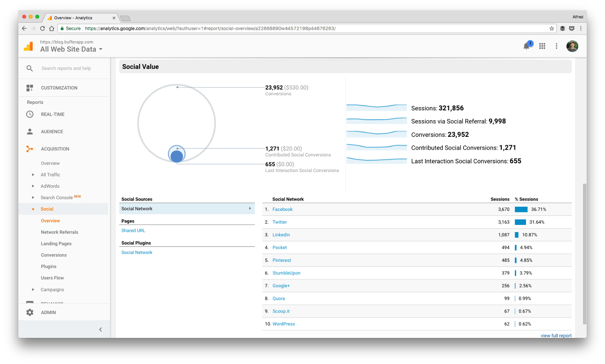The width and height of the screenshot is (605, 364).
Task: Open the All Web Site Data dropdown
Action: tap(71, 49)
